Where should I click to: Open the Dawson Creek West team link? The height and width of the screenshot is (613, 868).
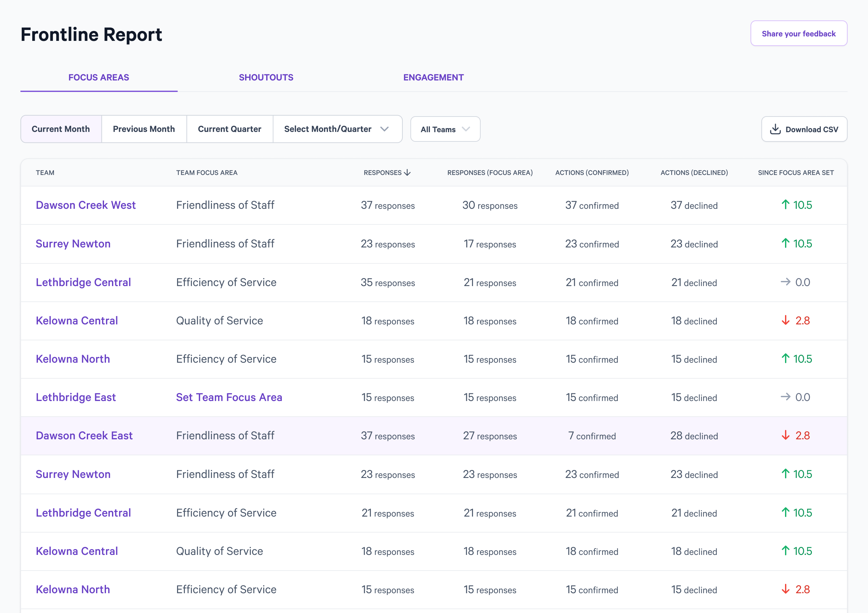point(86,205)
